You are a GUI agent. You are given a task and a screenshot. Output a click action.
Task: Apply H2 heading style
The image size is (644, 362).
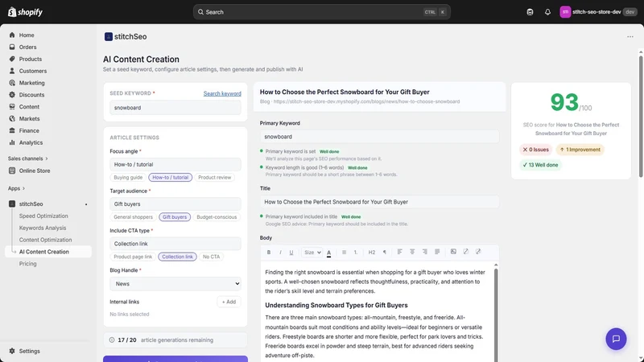tap(372, 252)
